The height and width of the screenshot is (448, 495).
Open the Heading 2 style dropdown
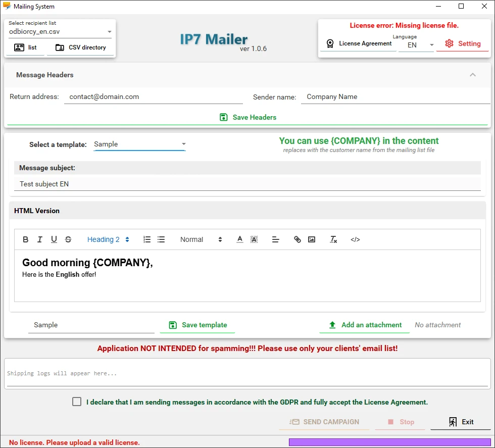click(108, 239)
